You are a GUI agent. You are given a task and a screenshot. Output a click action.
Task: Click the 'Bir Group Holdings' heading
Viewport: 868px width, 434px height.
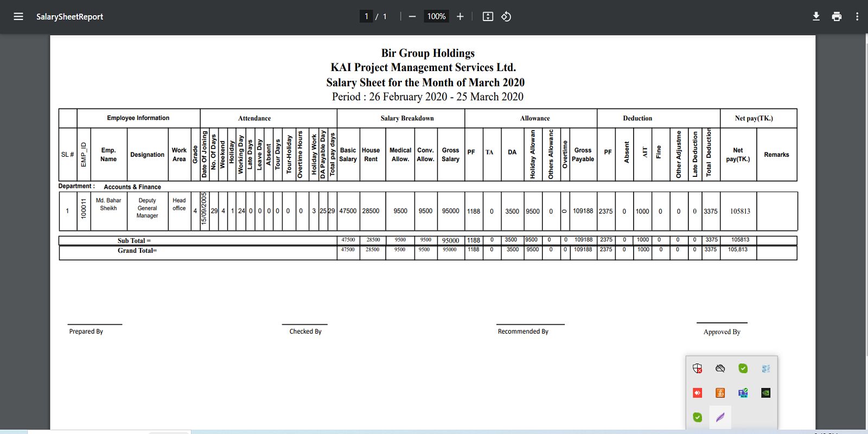428,53
